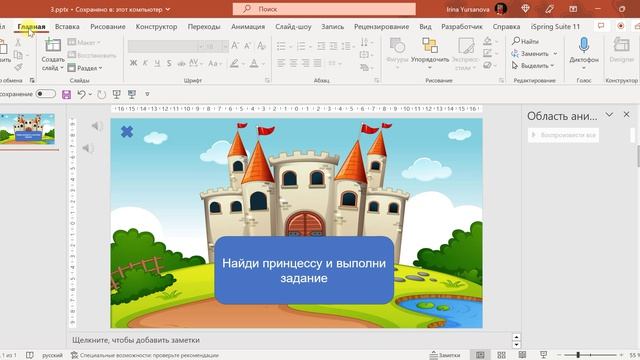Click accessibility recommendations in status bar
This screenshot has width=640, height=360.
point(145,355)
